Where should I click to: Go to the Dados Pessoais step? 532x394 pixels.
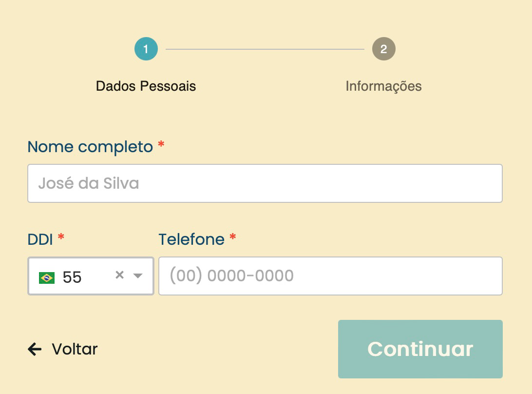click(x=146, y=86)
